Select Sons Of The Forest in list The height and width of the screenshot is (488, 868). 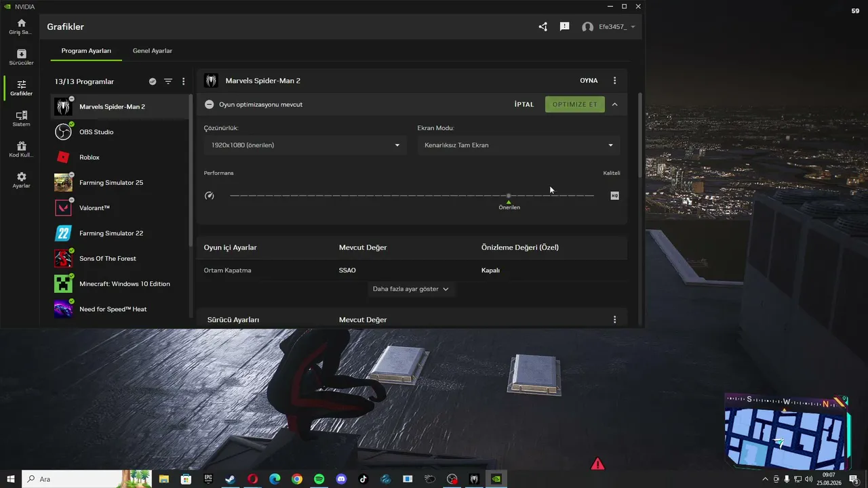pyautogui.click(x=121, y=258)
